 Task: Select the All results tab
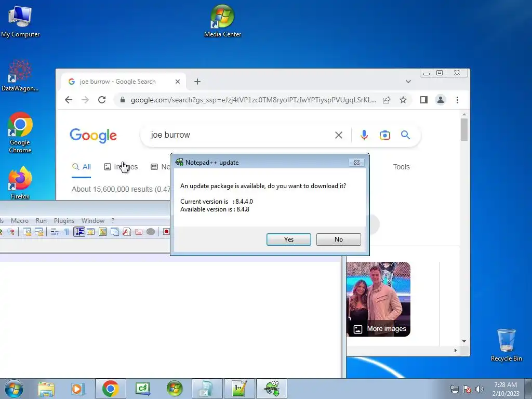click(82, 167)
